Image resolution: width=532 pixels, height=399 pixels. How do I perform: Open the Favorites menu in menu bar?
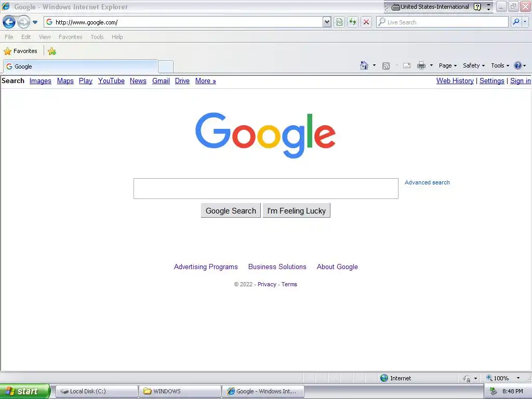71,37
